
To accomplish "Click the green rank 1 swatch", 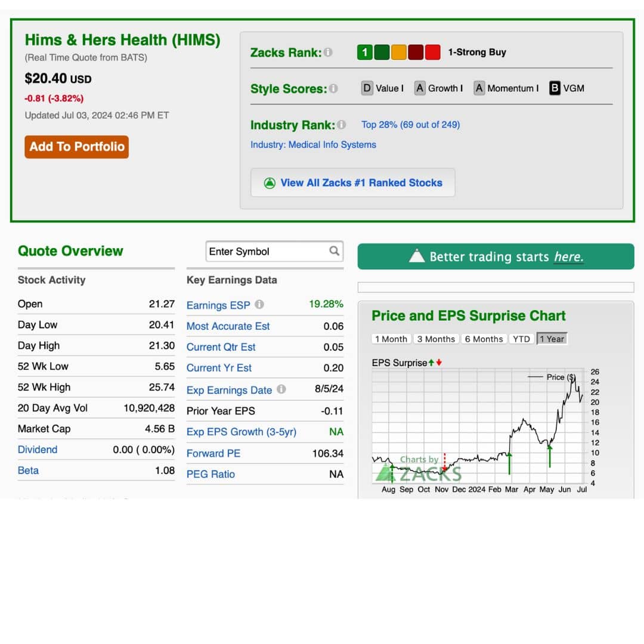I will 365,52.
